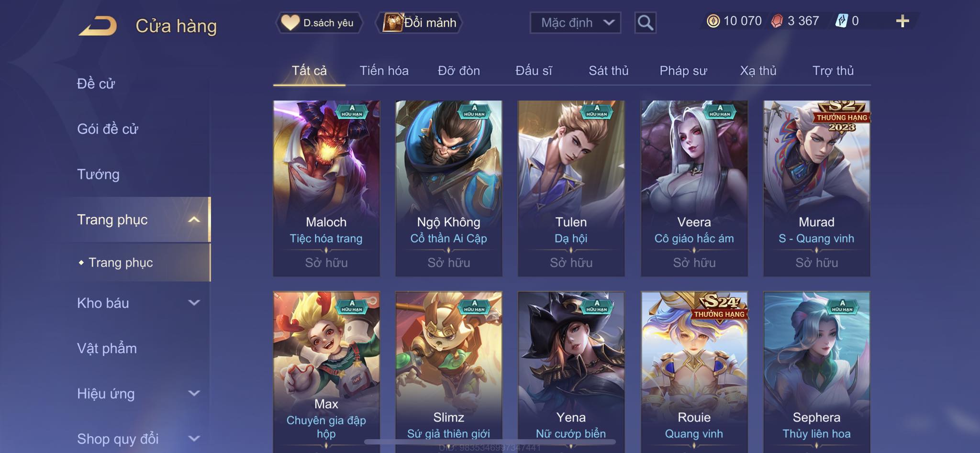Open the D.sách yêu heart wishlist
980x453 pixels.
tap(318, 22)
